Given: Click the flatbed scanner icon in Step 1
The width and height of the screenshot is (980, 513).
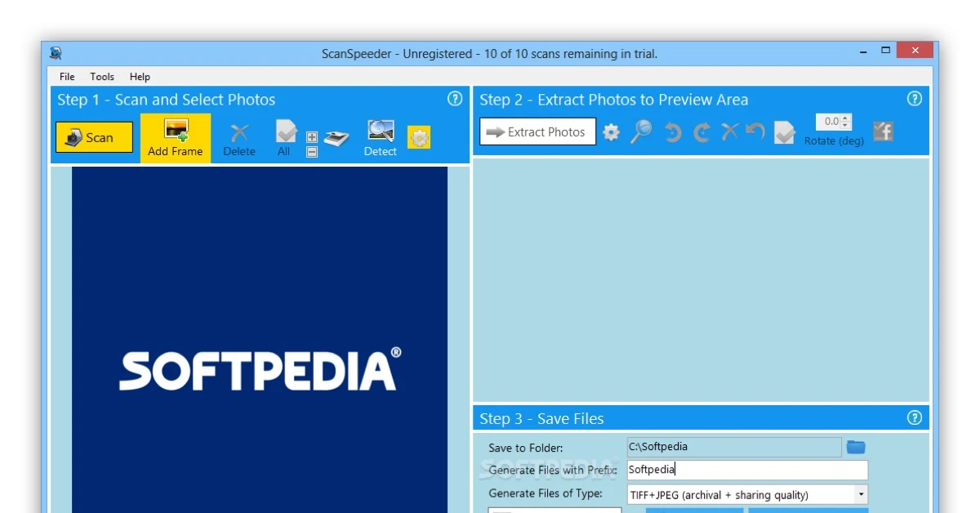Looking at the screenshot, I should pos(336,138).
